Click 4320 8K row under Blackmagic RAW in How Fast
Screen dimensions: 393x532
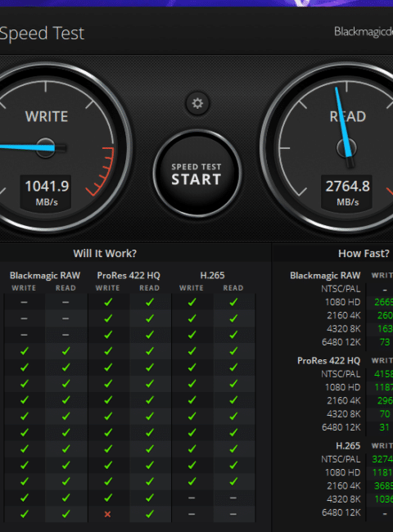click(x=344, y=329)
